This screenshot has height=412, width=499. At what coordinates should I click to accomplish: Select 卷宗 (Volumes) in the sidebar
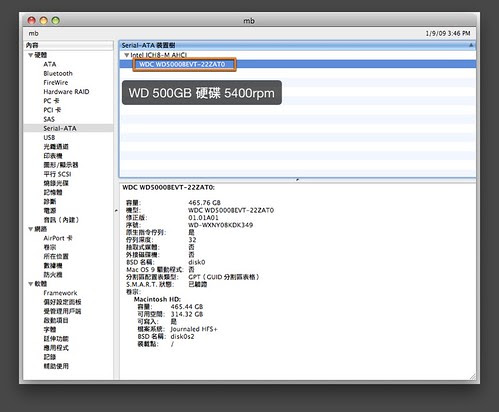pyautogui.click(x=50, y=247)
